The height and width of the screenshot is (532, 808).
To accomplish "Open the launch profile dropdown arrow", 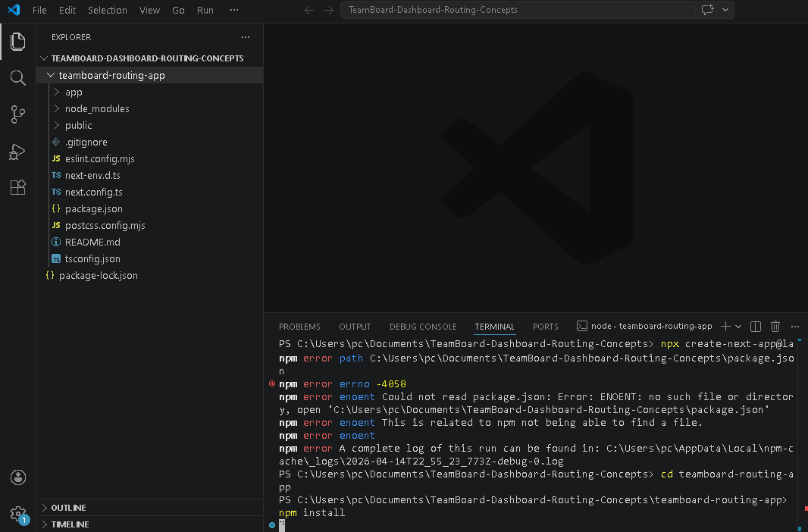I will (738, 327).
